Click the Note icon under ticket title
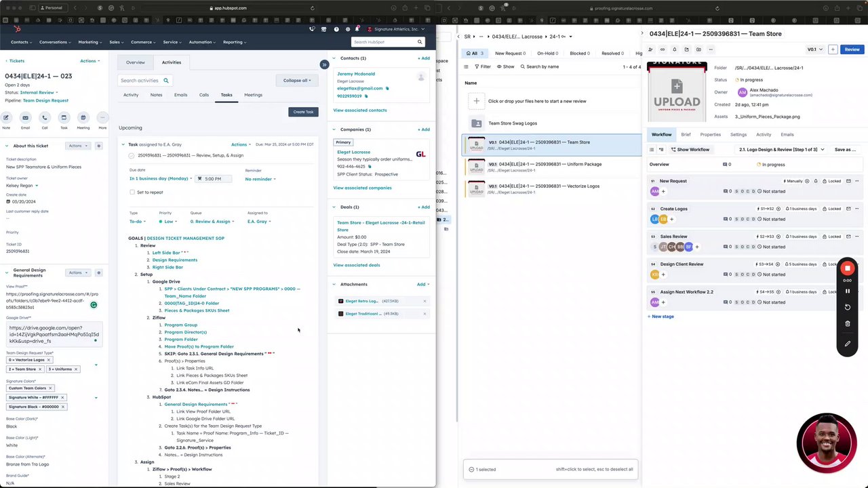The width and height of the screenshot is (868, 488). coord(6,118)
